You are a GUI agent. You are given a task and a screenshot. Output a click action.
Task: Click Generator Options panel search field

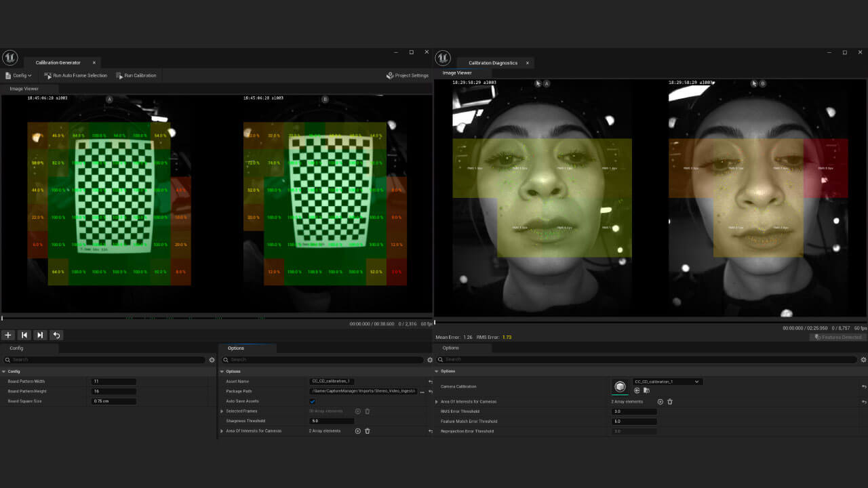point(323,360)
